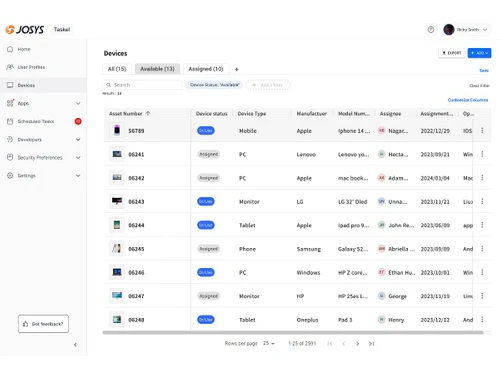
Task: Switch to the All (15) tab
Action: 117,69
